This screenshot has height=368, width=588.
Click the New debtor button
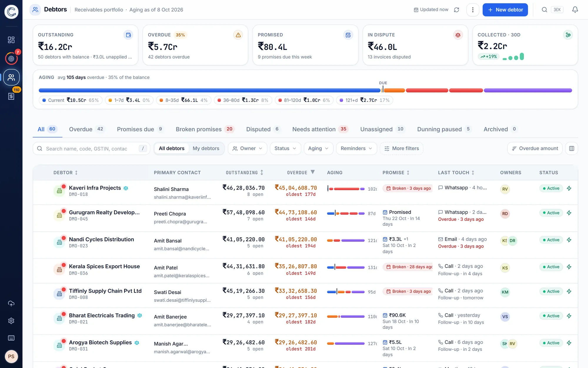(505, 10)
